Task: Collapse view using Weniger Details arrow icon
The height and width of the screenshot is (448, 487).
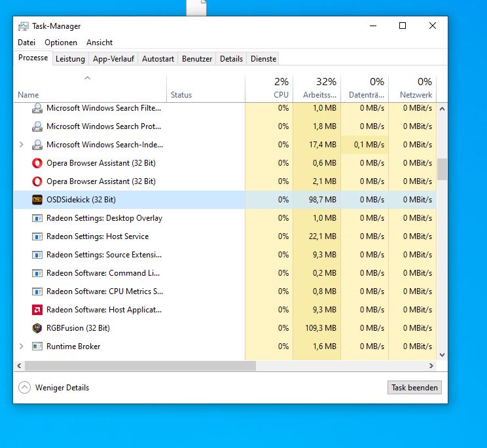Action: [x=24, y=388]
